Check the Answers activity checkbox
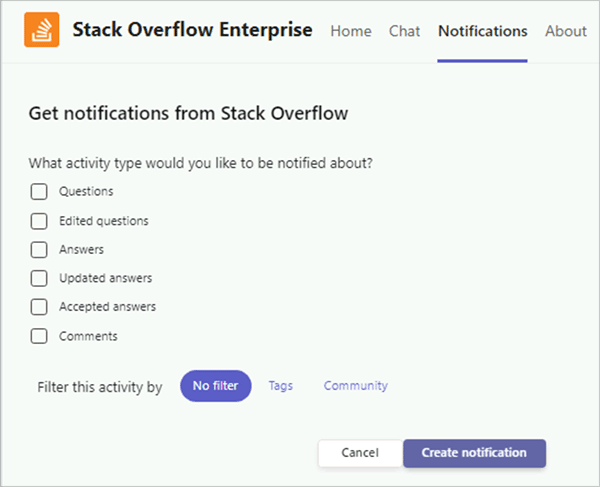Image resolution: width=600 pixels, height=487 pixels. click(39, 250)
